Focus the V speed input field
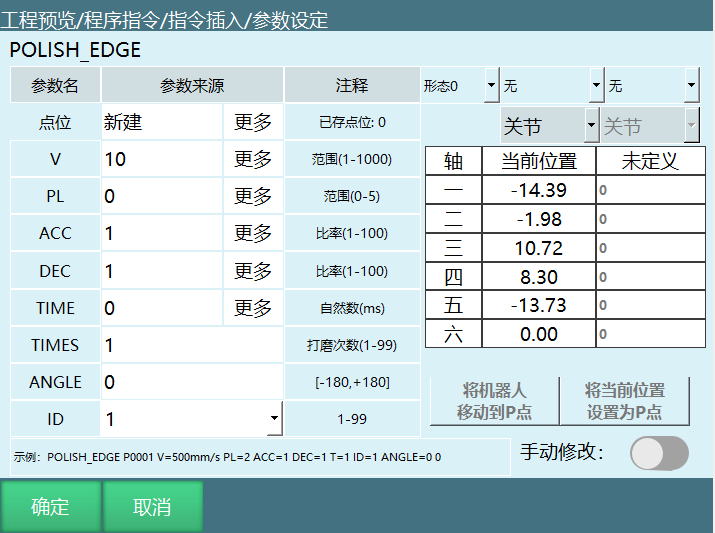The image size is (715, 533). (x=161, y=160)
